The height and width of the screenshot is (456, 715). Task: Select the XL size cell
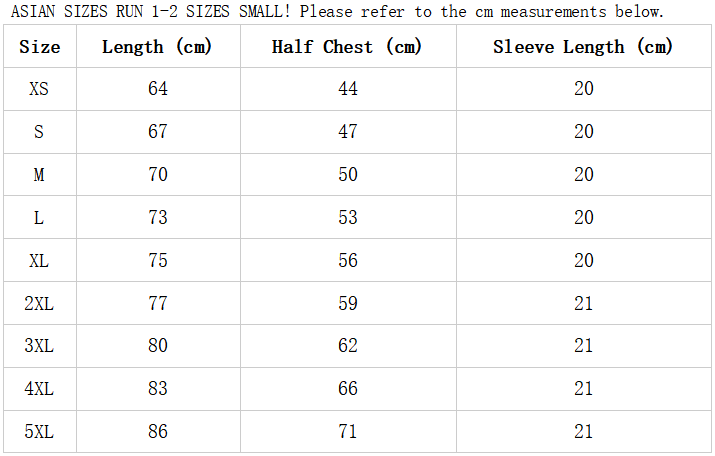pyautogui.click(x=39, y=261)
